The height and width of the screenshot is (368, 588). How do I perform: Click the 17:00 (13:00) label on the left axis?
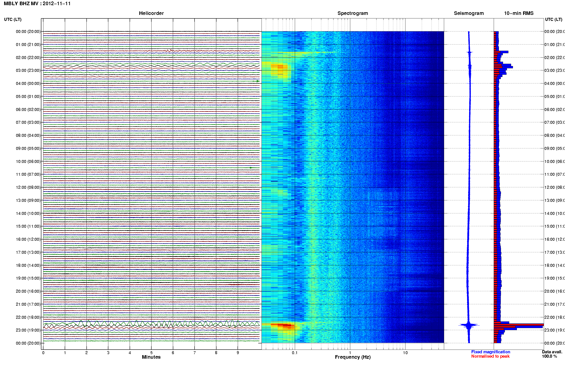[28, 252]
